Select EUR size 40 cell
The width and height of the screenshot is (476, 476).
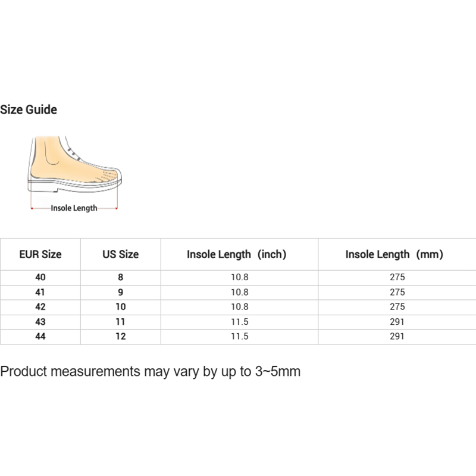click(x=40, y=277)
